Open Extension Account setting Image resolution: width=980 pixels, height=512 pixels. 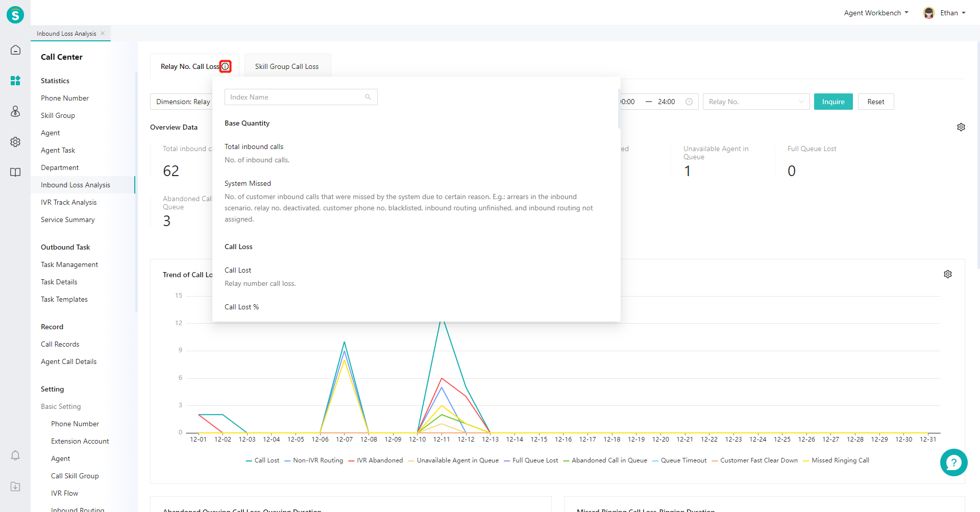(80, 441)
